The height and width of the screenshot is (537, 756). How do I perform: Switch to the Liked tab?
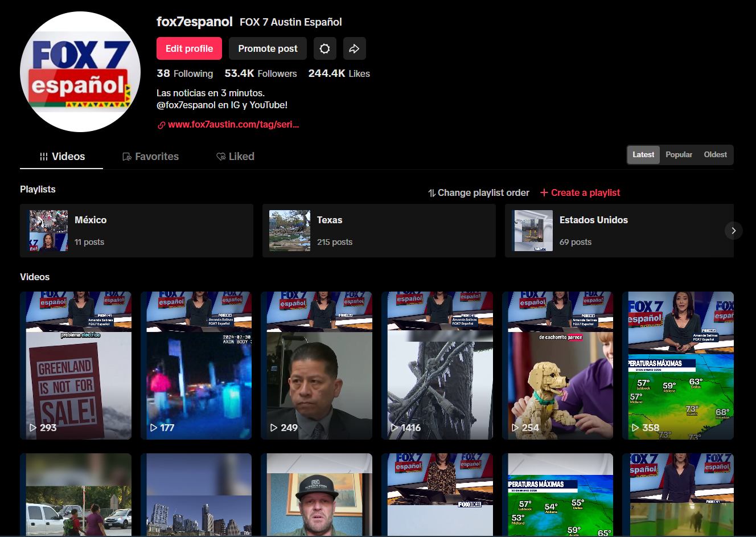[x=235, y=157]
